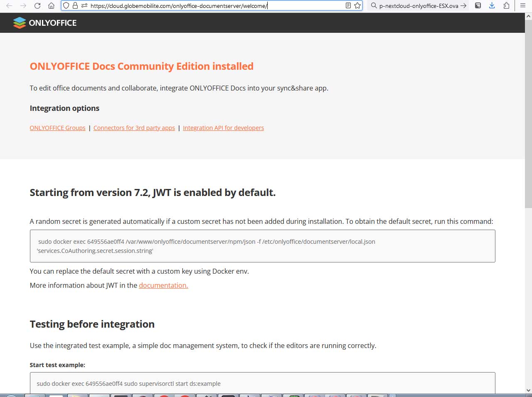Open the ONLYOFFICE Groups link
532x397 pixels.
[x=57, y=128]
